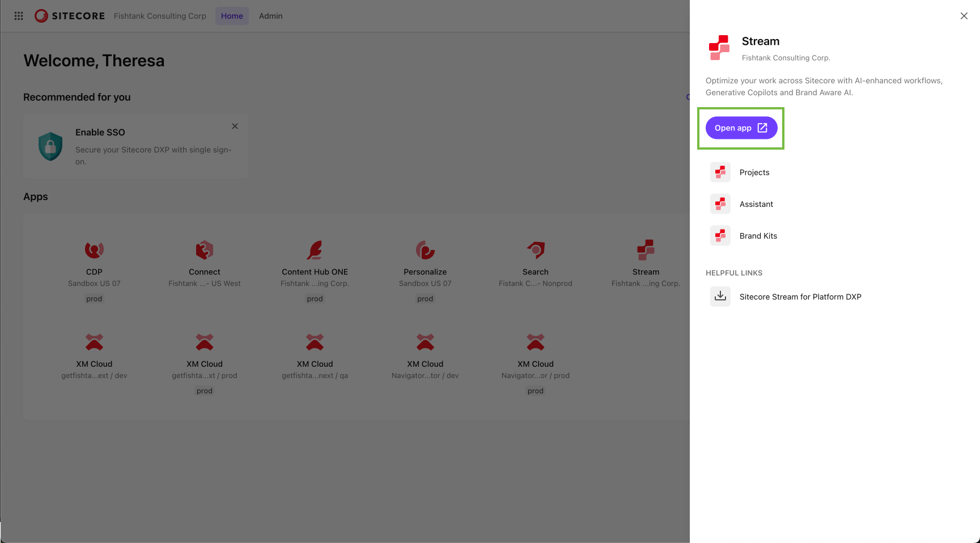
Task: Click the Fishtank Consulting Corp organization name
Action: (x=160, y=16)
